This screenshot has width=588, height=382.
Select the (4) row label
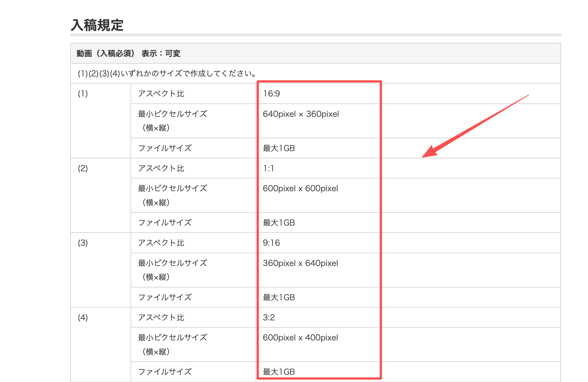tap(83, 318)
